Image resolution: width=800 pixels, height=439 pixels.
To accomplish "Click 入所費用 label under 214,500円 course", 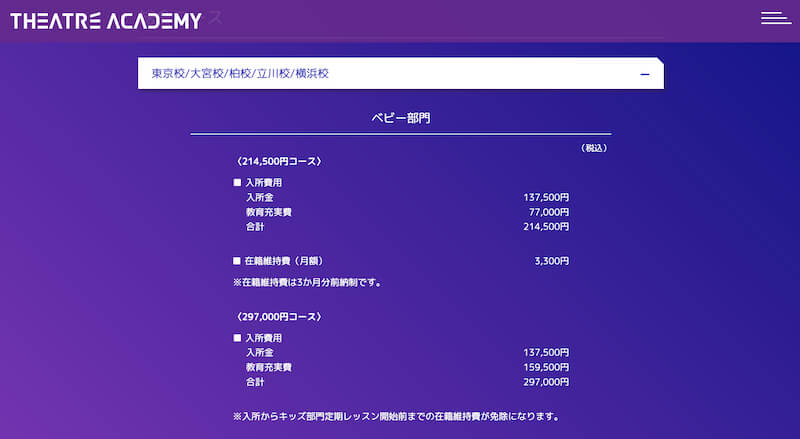I will (263, 183).
